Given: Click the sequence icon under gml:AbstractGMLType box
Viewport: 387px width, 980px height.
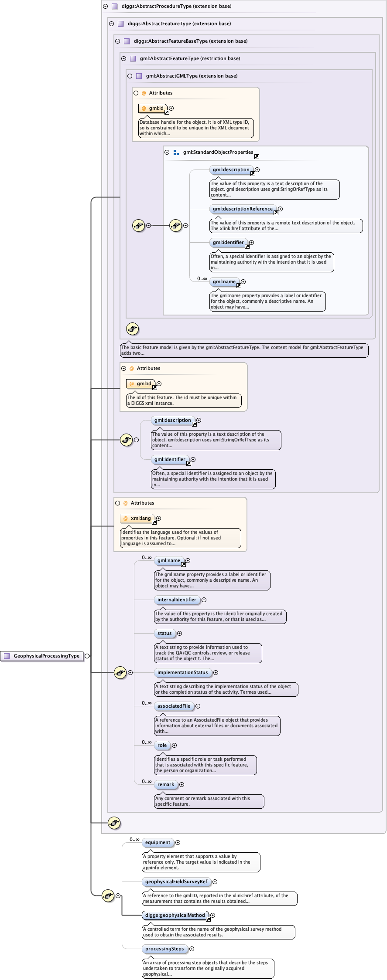Looking at the screenshot, I should point(132,329).
